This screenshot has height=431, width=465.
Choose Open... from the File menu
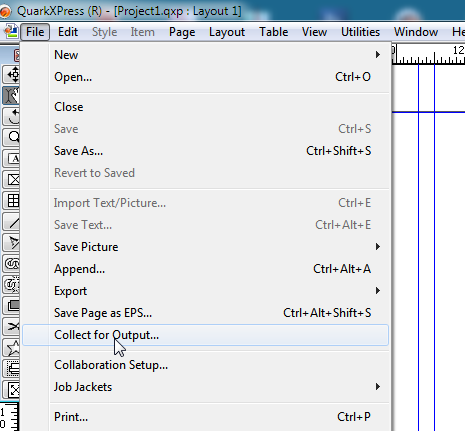point(205,77)
